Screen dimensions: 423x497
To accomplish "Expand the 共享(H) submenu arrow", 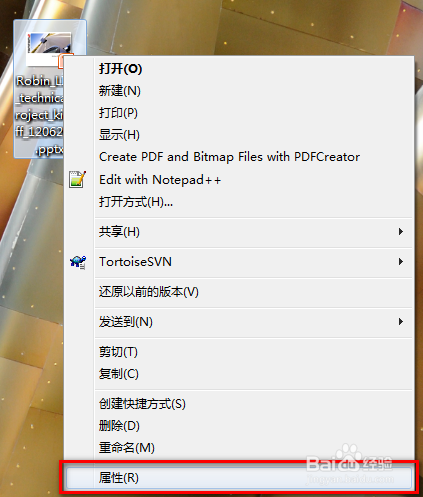I will coord(401,232).
